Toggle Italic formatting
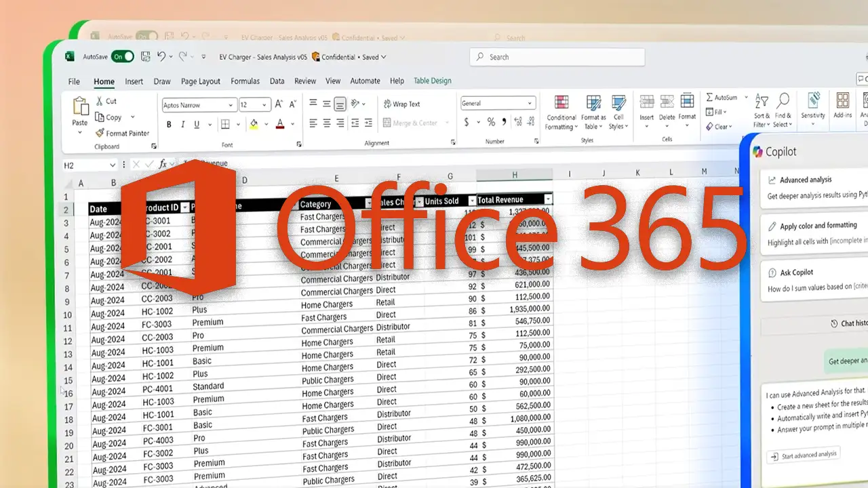The width and height of the screenshot is (868, 488). [x=183, y=124]
